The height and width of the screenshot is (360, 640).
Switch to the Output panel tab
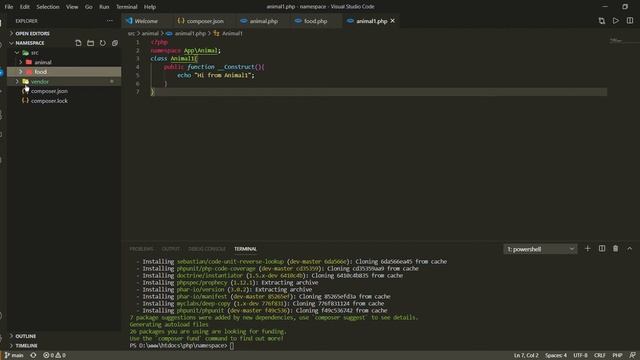click(171, 249)
